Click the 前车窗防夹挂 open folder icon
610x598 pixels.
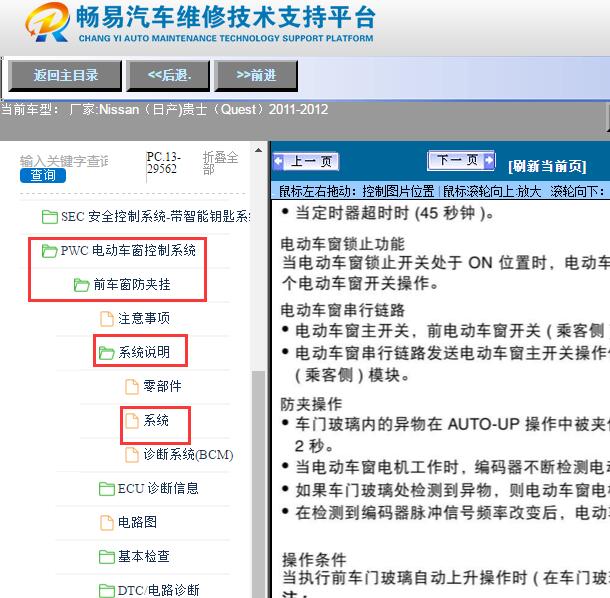coord(82,285)
